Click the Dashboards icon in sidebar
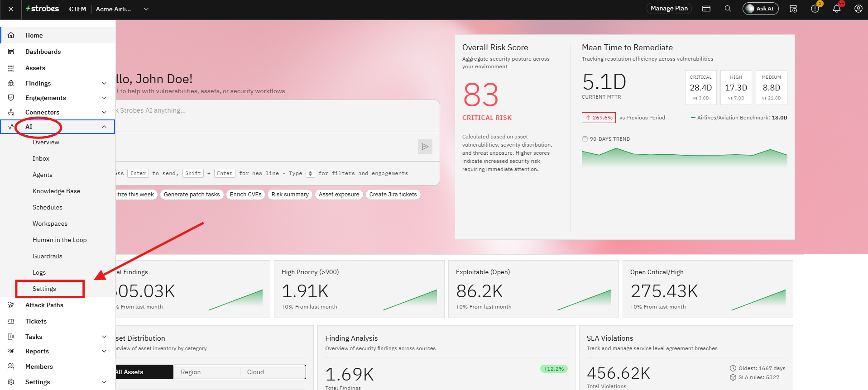Viewport: 868px width, 390px height. [11, 52]
